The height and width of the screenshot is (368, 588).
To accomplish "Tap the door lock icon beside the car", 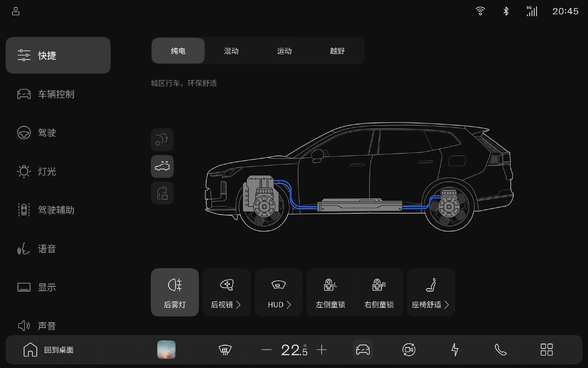I will pos(162,193).
